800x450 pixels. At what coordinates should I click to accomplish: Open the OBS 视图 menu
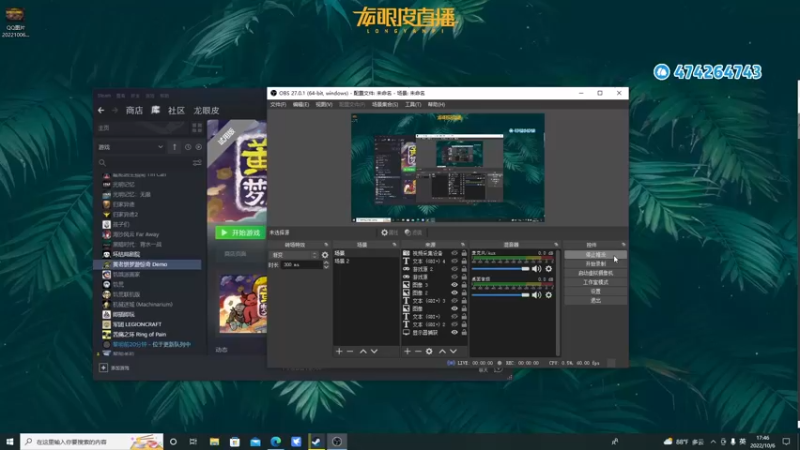(323, 105)
